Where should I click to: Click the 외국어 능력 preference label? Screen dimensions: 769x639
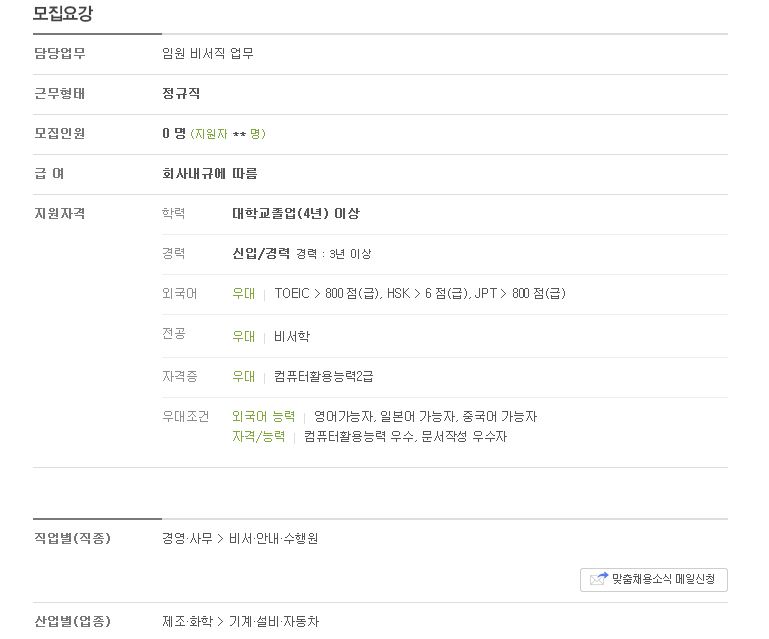(x=264, y=416)
